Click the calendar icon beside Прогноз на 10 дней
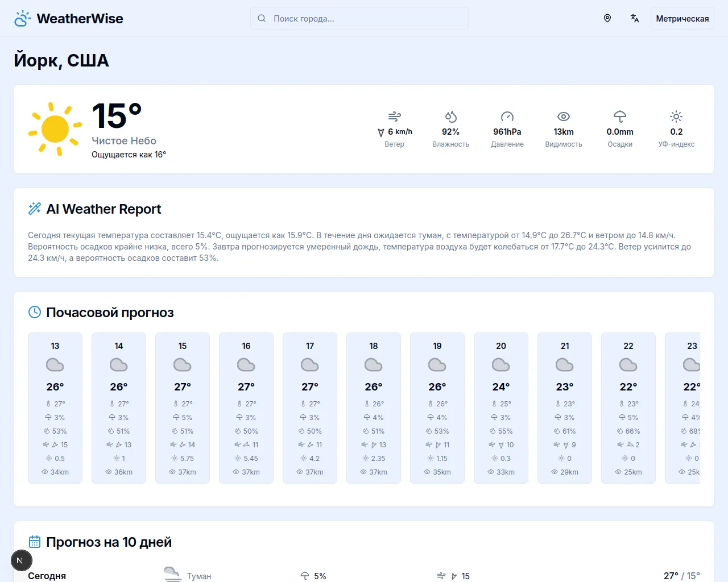Viewport: 728px width, 582px height. (x=35, y=542)
